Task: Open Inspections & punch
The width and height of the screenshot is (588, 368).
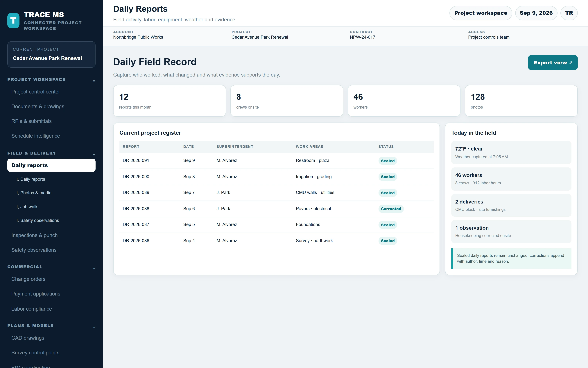Action: (x=51, y=235)
